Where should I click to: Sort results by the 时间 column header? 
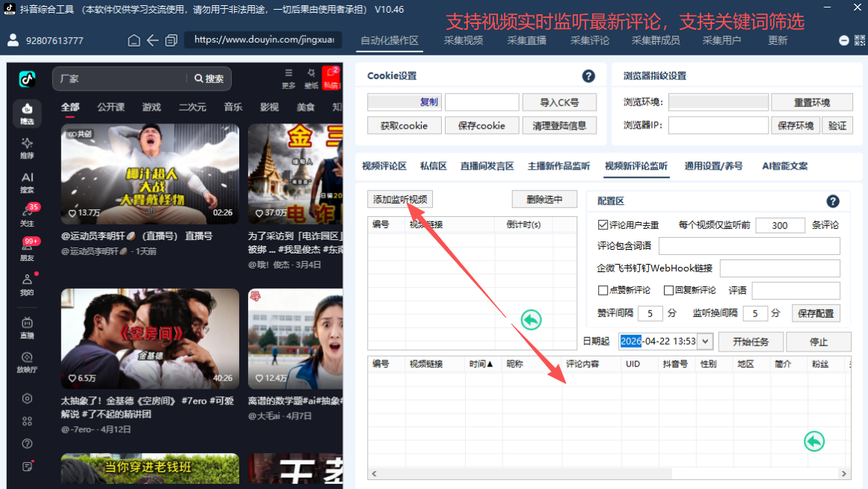pyautogui.click(x=481, y=364)
